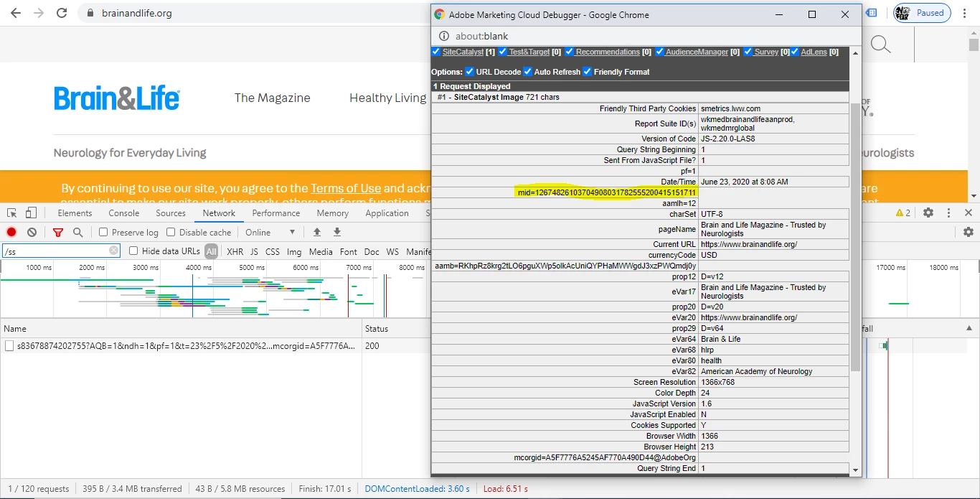This screenshot has height=499, width=980.
Task: Check Hide data URLs
Action: [x=133, y=251]
